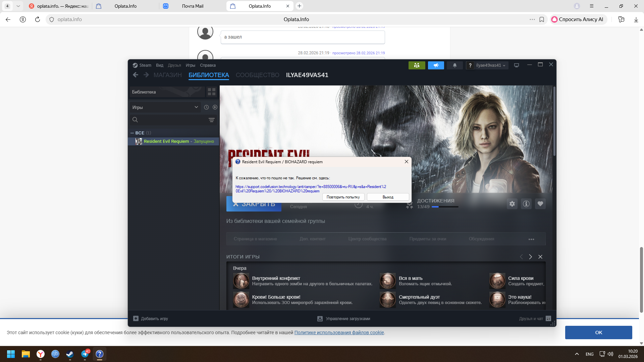This screenshot has width=644, height=362.
Task: Toggle recent games clock filter
Action: [206, 107]
